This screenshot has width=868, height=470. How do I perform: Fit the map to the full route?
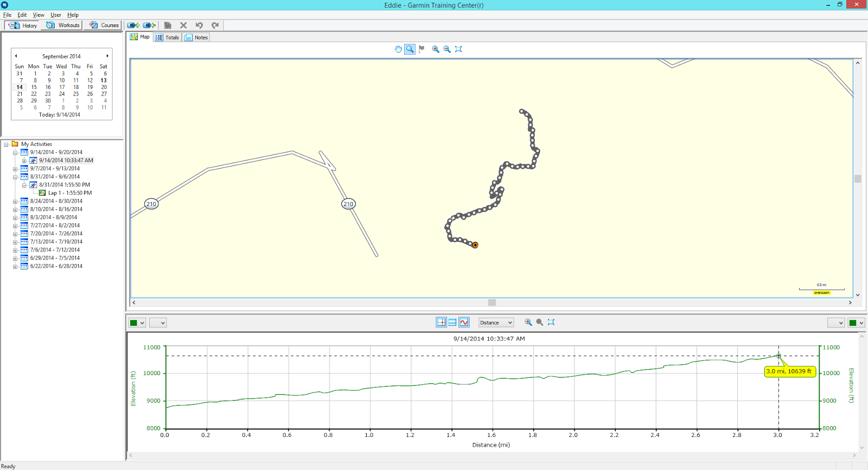coord(458,49)
